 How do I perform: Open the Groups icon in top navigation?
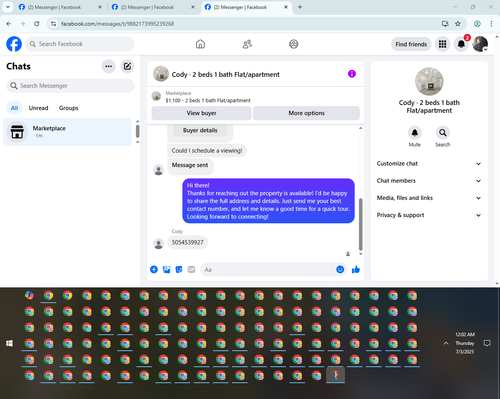(294, 44)
